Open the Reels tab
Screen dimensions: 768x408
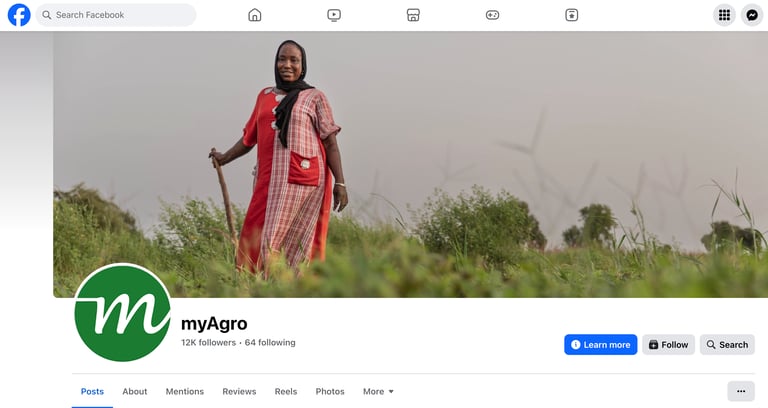(x=286, y=391)
